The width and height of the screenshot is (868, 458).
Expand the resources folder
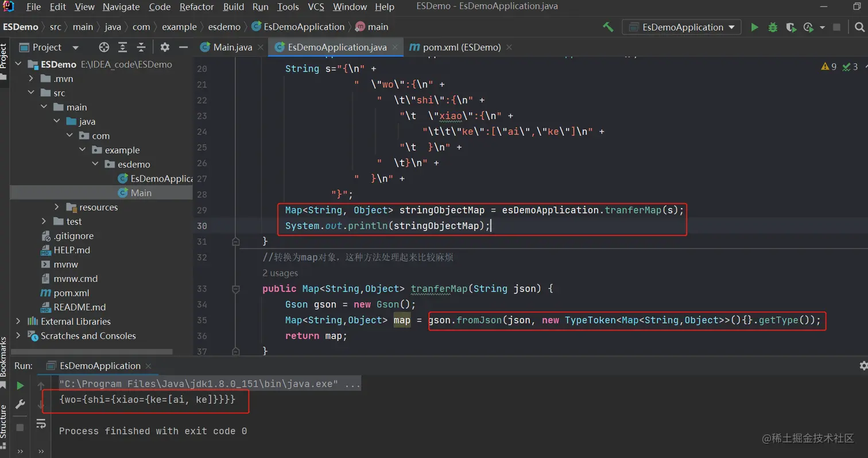coord(56,207)
